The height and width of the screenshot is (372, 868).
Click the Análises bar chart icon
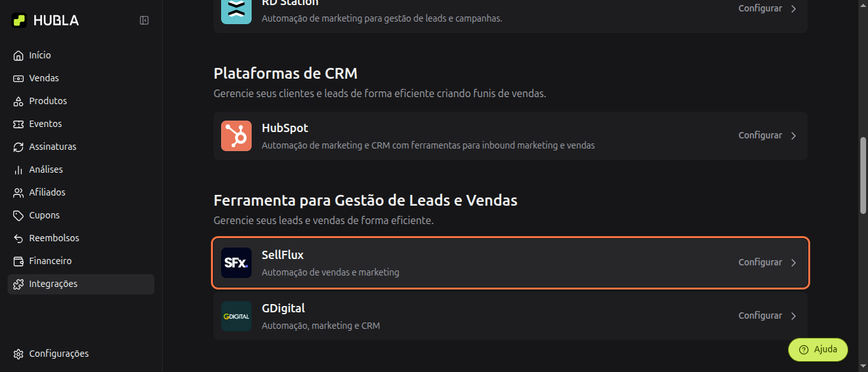coord(18,169)
